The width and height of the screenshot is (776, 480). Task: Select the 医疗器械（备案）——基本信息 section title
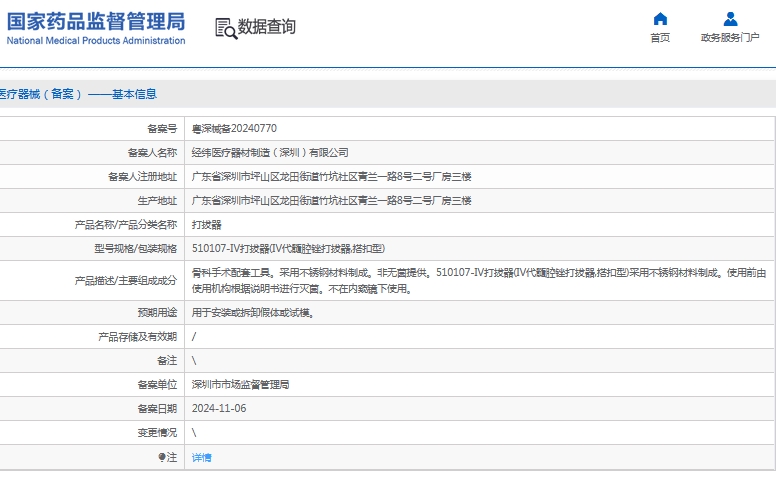[78, 94]
